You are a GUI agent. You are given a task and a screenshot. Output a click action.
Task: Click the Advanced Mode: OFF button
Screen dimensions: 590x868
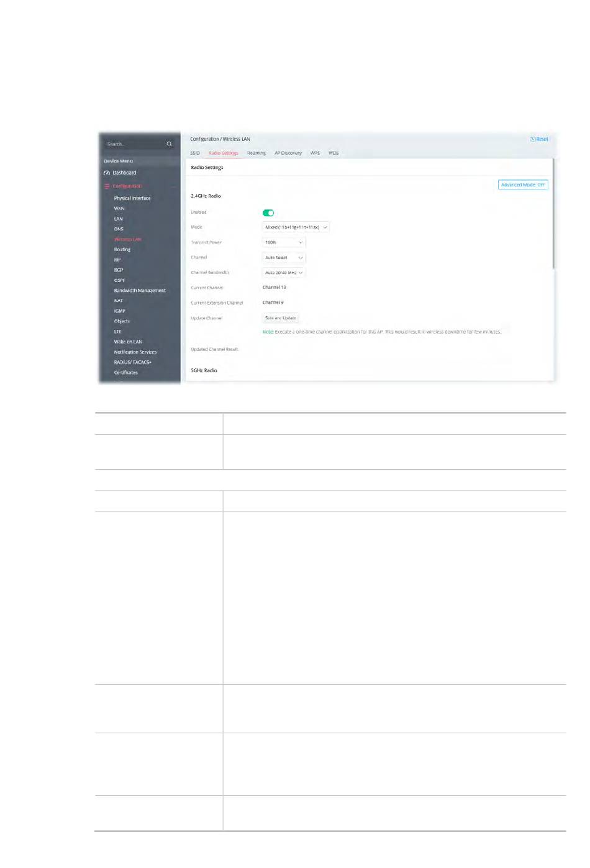(523, 185)
